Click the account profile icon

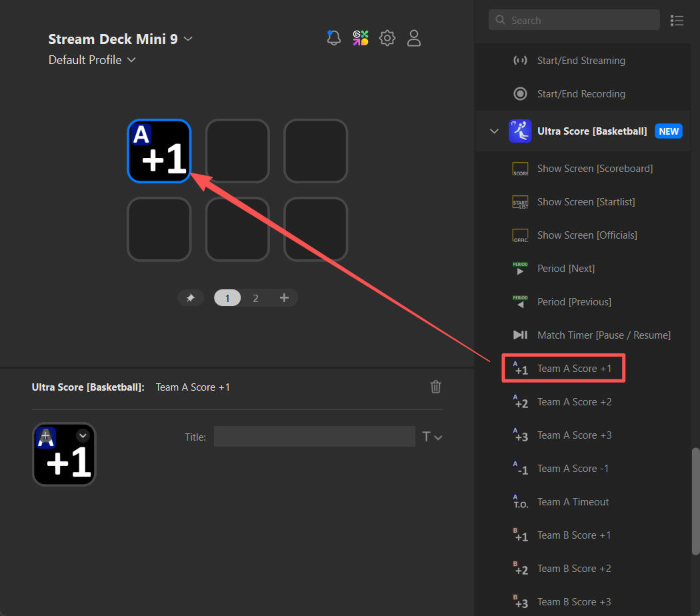[x=414, y=38]
